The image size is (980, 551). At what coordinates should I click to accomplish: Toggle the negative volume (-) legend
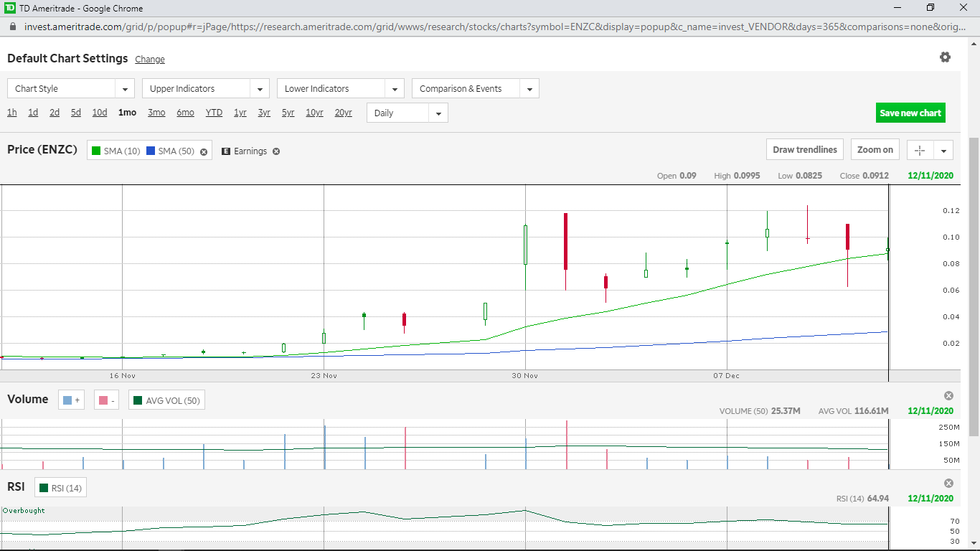[x=107, y=400]
